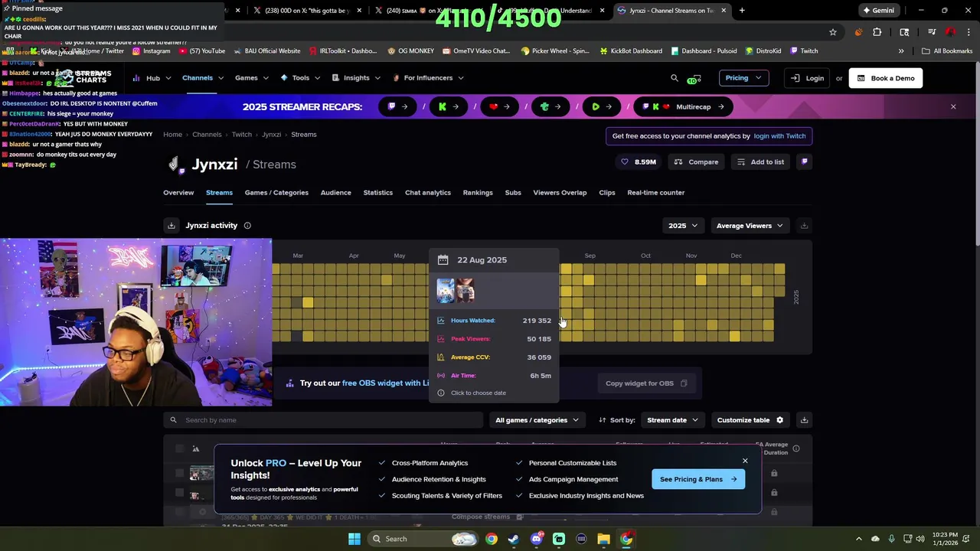980x551 pixels.
Task: Open the DistroKid bookmark
Action: point(763,51)
